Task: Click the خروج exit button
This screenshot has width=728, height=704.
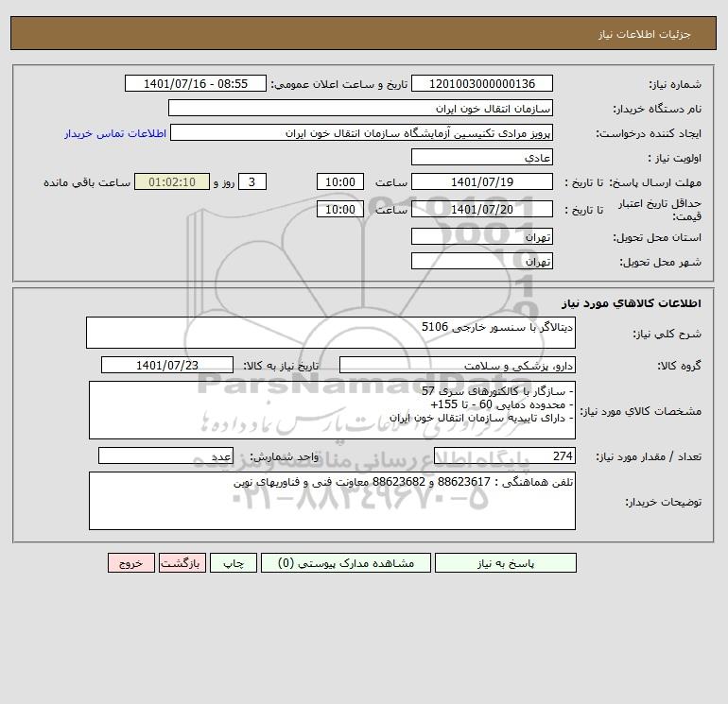Action: point(131,563)
